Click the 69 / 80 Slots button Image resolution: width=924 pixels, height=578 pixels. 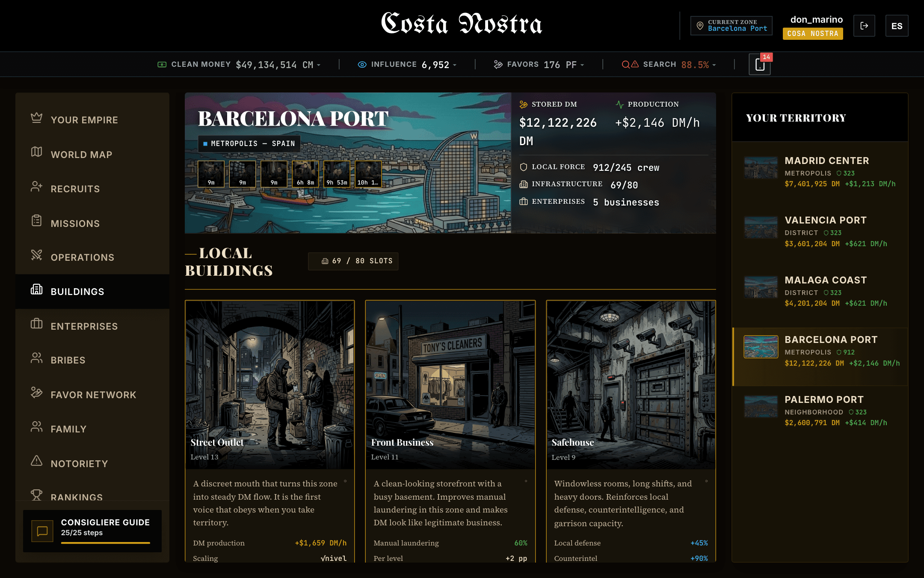353,261
